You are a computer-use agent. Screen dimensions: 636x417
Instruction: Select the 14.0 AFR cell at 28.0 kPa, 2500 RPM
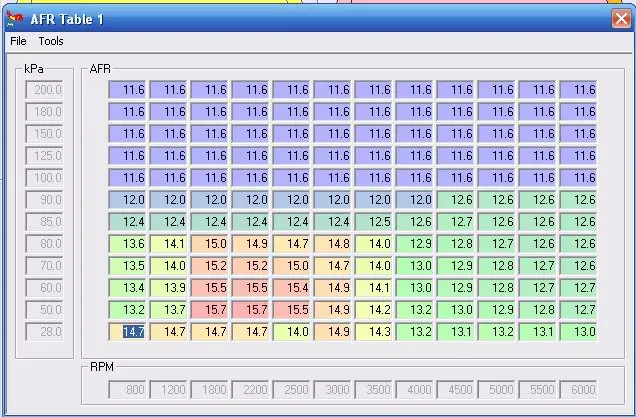tap(292, 331)
